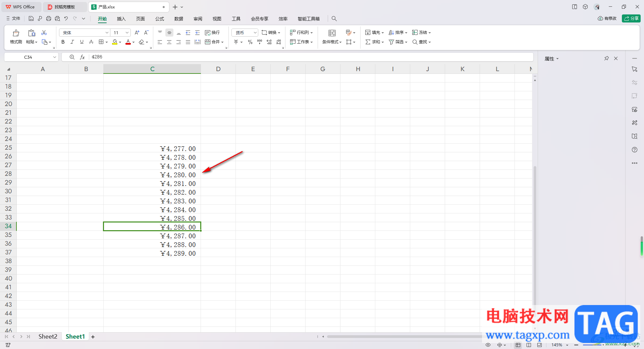Screen dimensions: 644x349
Task: Toggle top vertical alignment
Action: tap(160, 33)
